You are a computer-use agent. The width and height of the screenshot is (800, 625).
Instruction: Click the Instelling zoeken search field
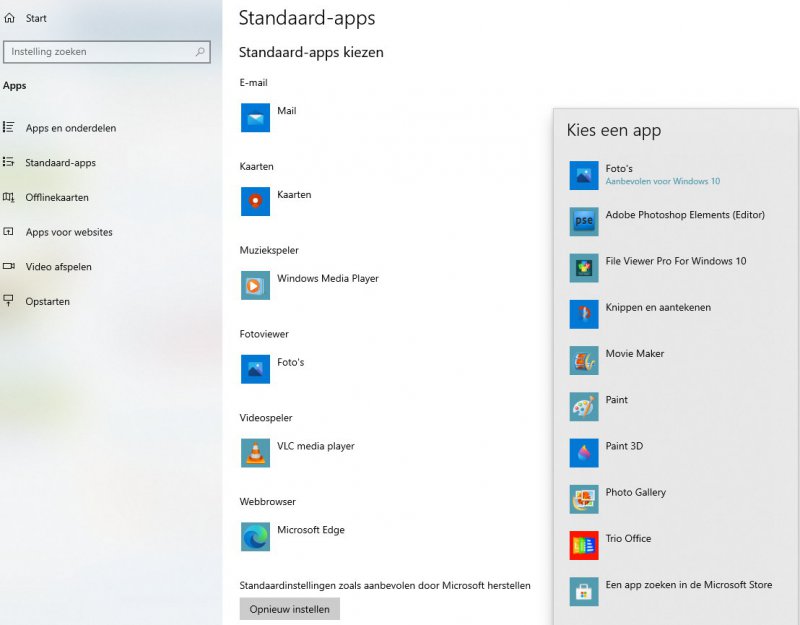coord(107,52)
